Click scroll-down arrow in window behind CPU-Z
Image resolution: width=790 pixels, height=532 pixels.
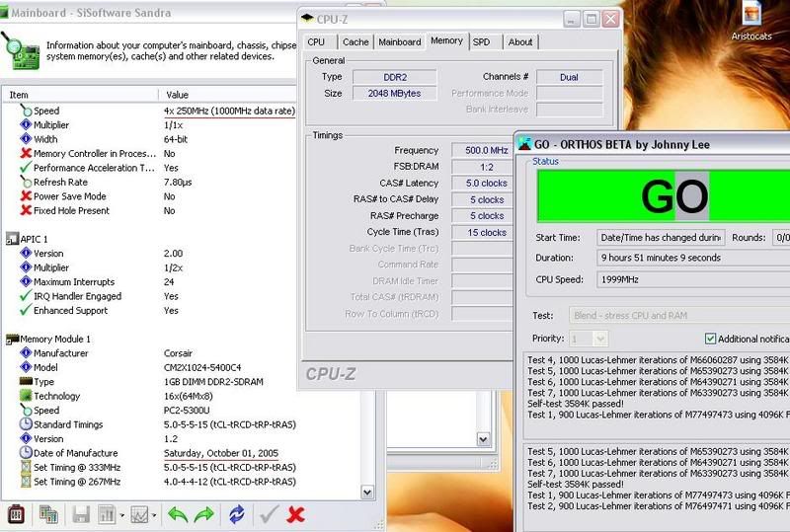[483, 439]
